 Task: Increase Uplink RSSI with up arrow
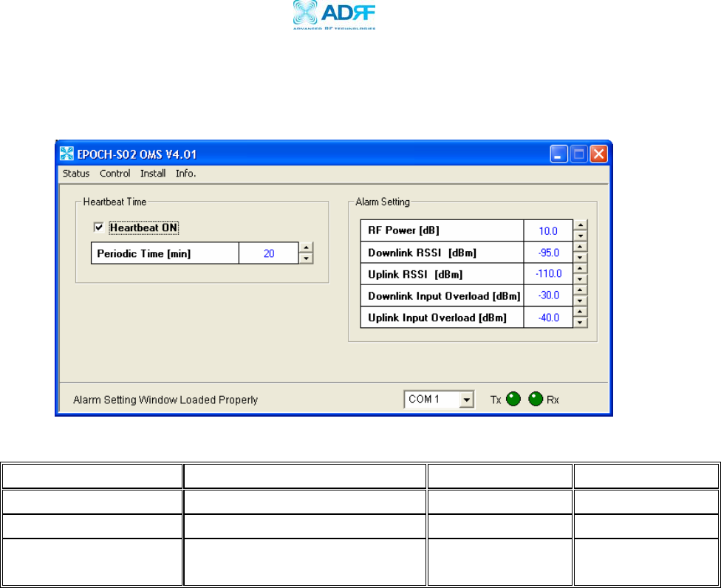click(x=581, y=268)
